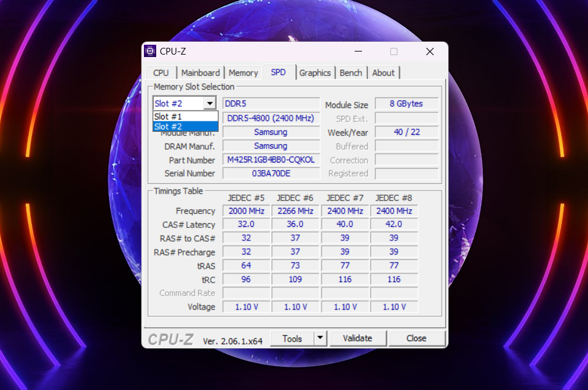Show the About tab
This screenshot has height=390, width=588.
[383, 73]
